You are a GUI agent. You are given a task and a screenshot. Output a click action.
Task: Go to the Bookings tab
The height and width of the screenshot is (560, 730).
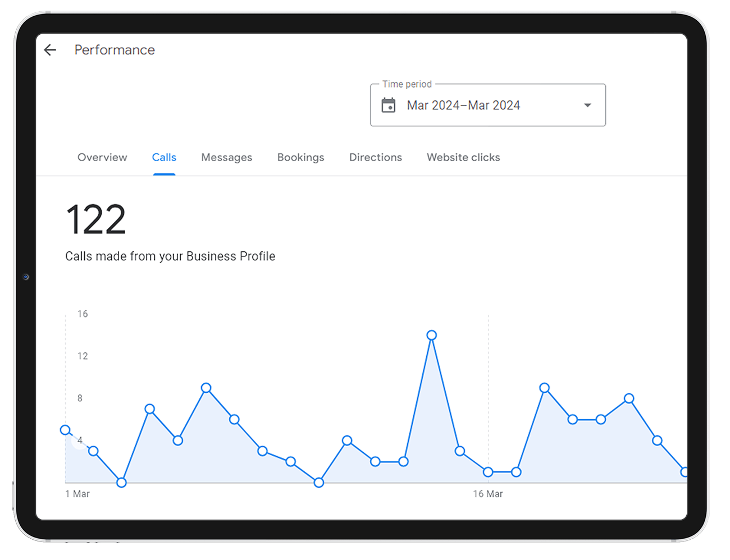coord(301,158)
